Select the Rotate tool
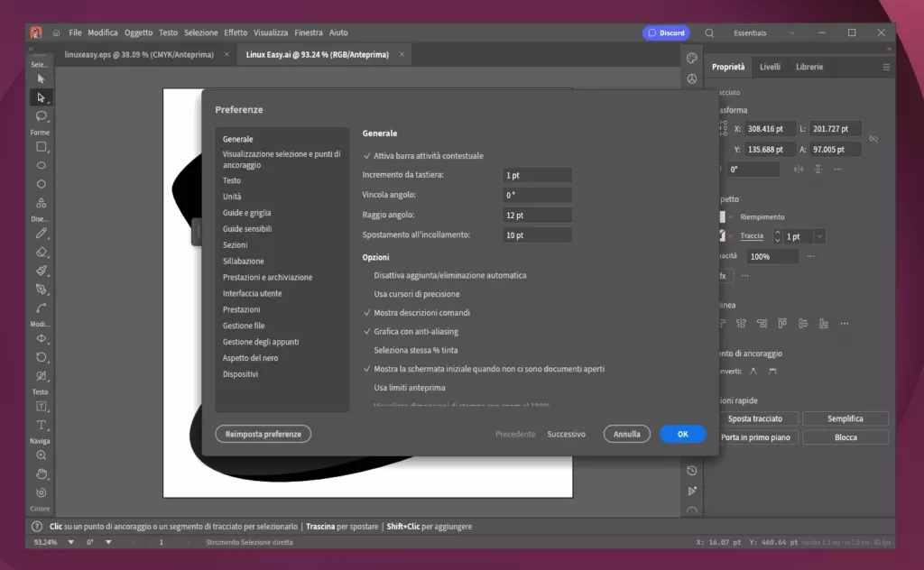 click(41, 357)
